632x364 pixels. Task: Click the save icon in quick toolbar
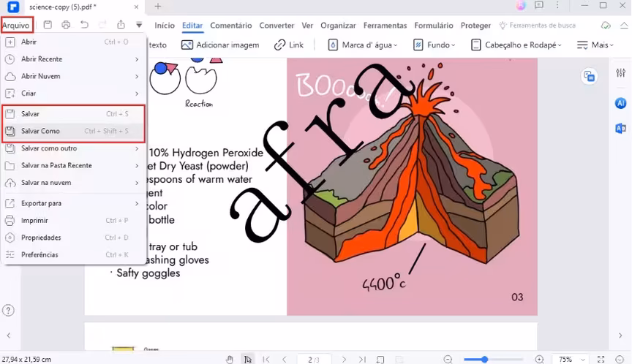click(x=48, y=25)
